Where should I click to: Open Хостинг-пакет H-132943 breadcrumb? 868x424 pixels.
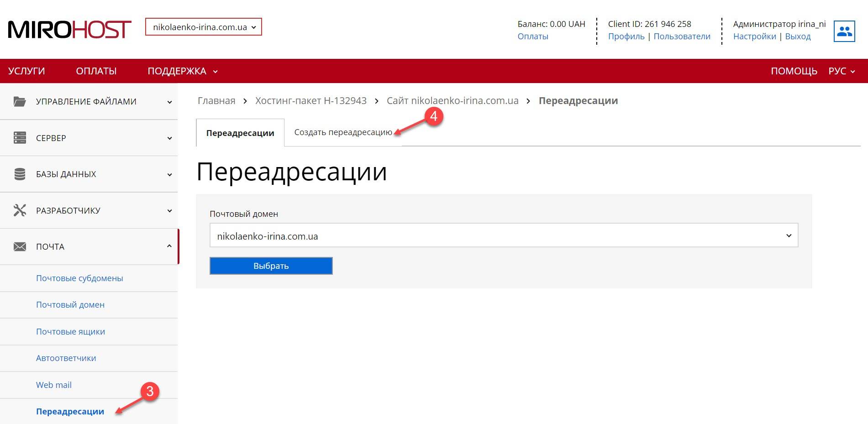311,101
